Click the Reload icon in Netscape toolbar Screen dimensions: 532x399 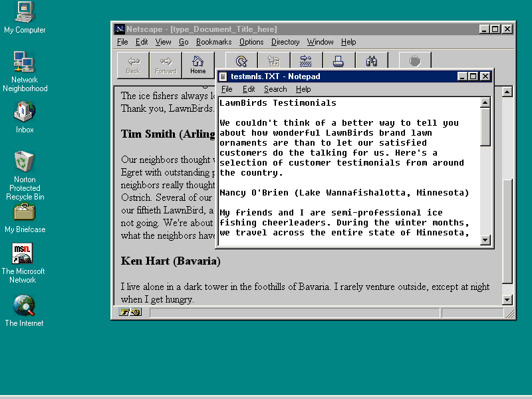[241, 61]
